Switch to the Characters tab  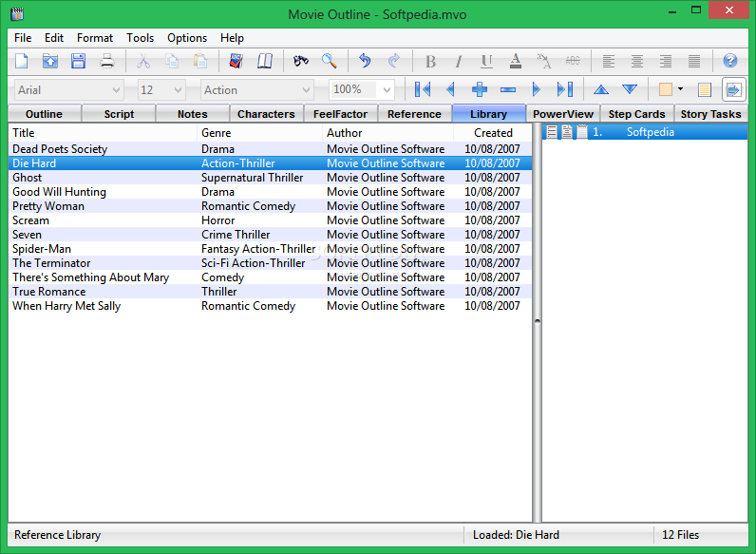(x=266, y=114)
